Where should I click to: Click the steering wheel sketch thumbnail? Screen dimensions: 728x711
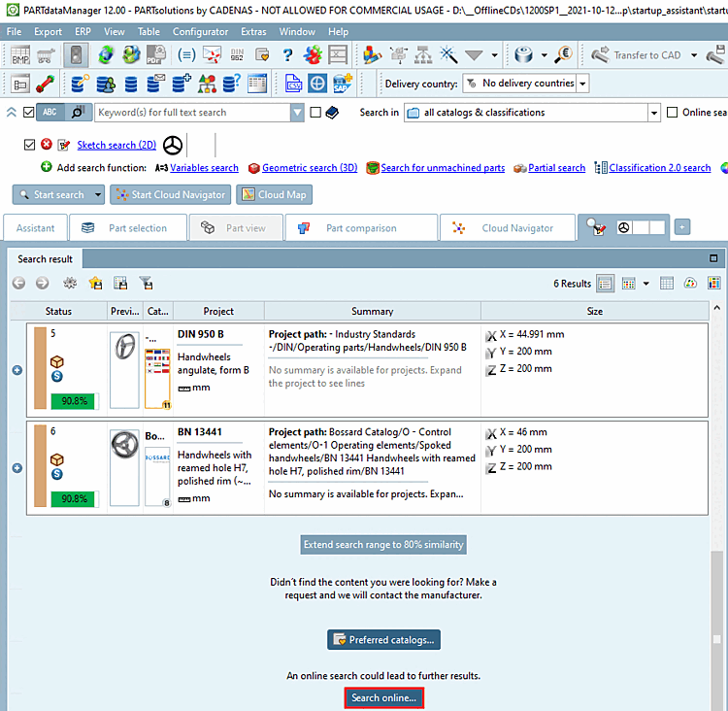coord(172,145)
